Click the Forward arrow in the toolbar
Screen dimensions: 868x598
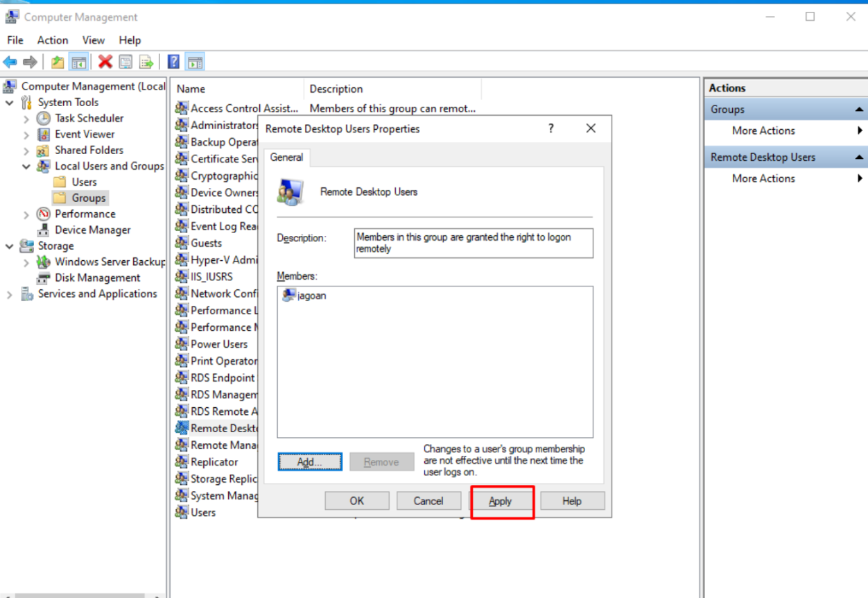point(30,62)
